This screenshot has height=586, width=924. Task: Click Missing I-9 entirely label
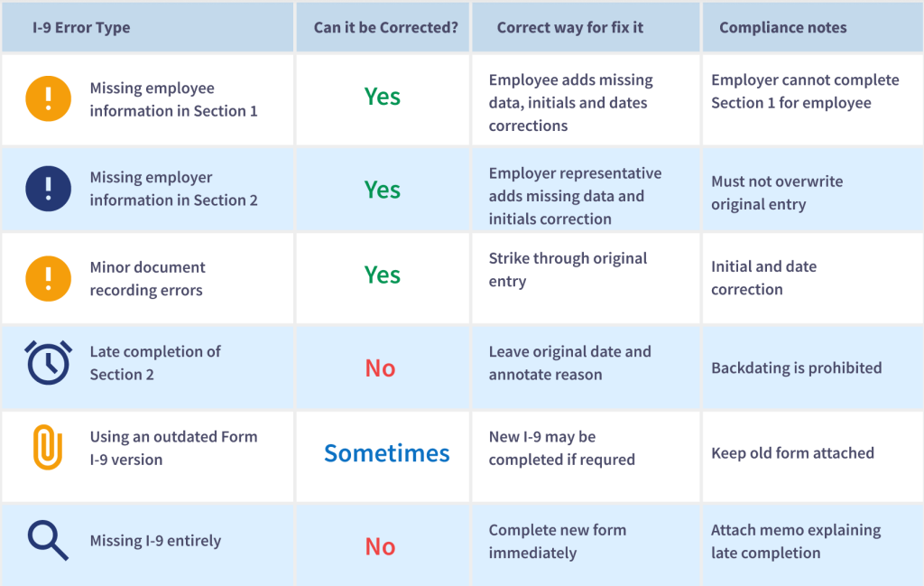(155, 541)
